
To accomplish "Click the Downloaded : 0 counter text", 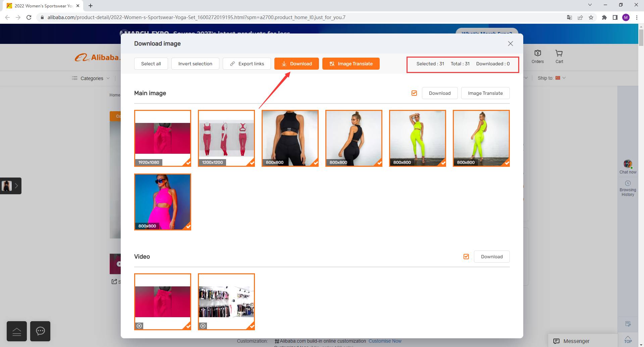I will tap(493, 64).
